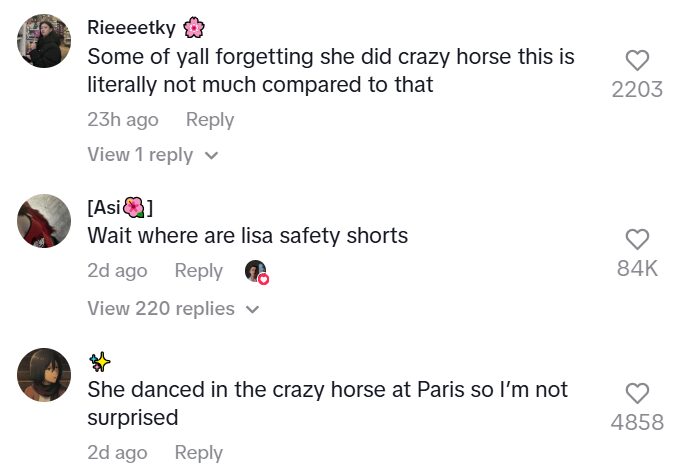Open Rieeeetky's profile picture
The height and width of the screenshot is (474, 691).
44,42
